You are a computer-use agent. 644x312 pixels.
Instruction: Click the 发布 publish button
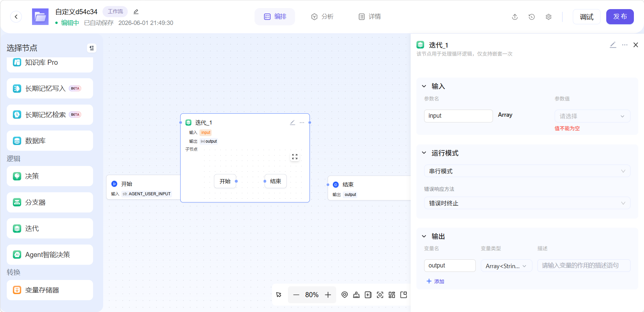[620, 17]
